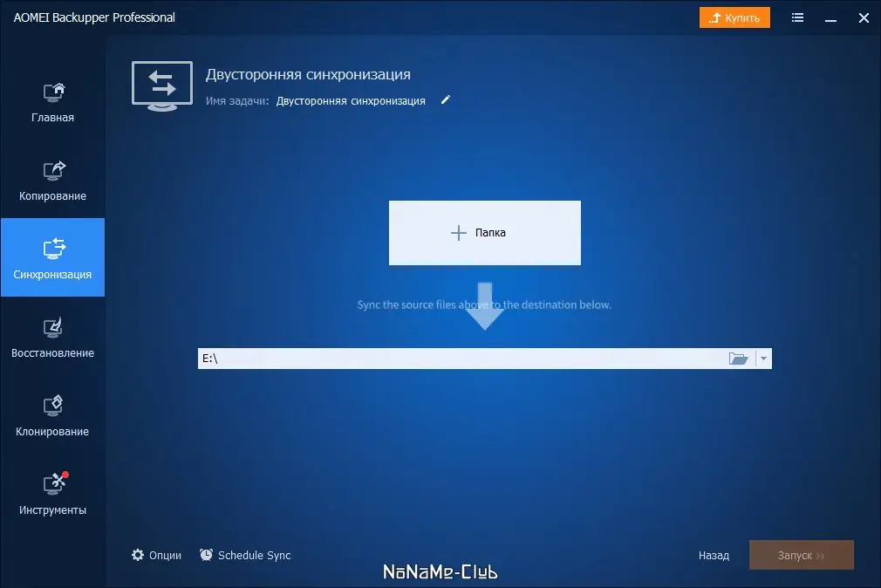
Task: Open the Главная home section
Action: 52,102
